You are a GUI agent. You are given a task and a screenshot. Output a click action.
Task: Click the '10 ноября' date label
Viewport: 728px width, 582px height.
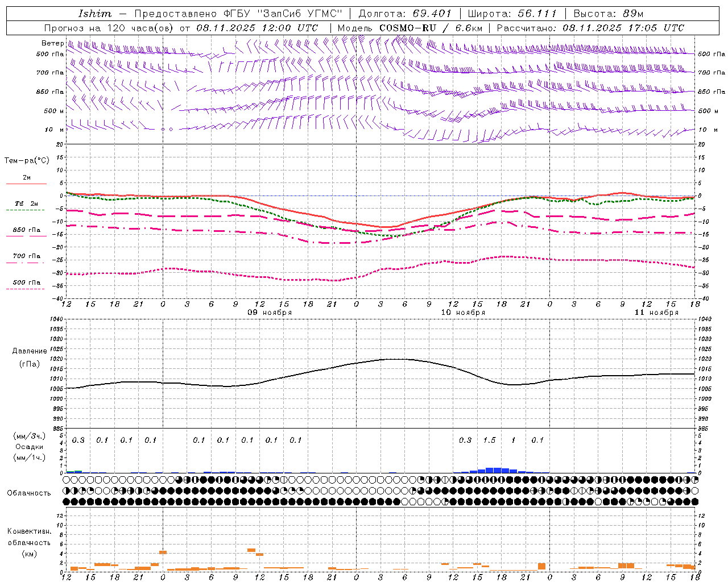click(x=463, y=313)
